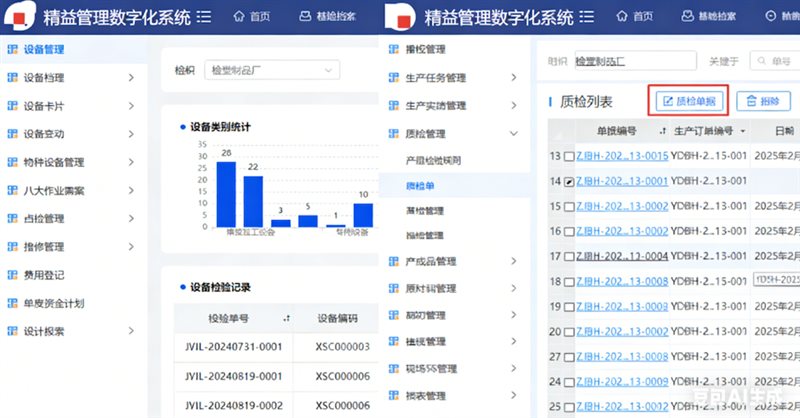Click the 质检单据 button
The image size is (800, 418).
pyautogui.click(x=689, y=101)
